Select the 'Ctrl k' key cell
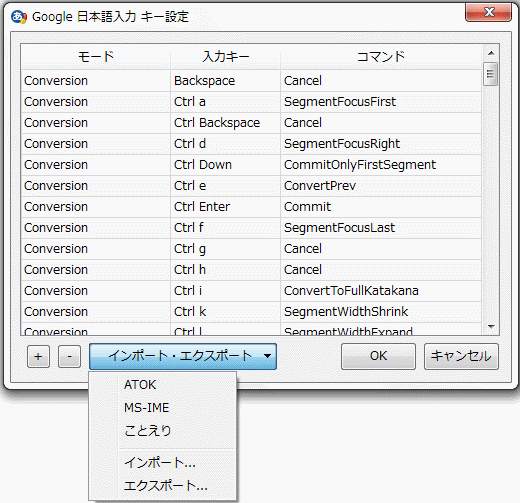Image resolution: width=520 pixels, height=503 pixels. 226,312
